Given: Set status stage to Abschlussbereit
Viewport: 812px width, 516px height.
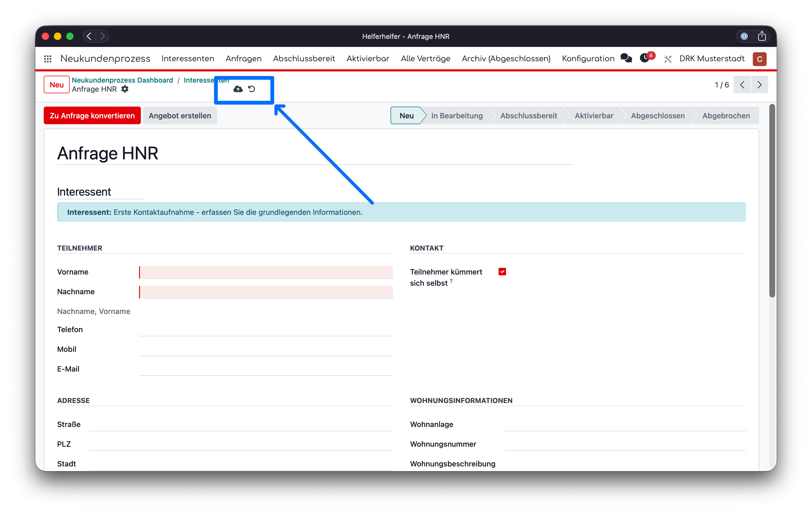Looking at the screenshot, I should coord(528,115).
